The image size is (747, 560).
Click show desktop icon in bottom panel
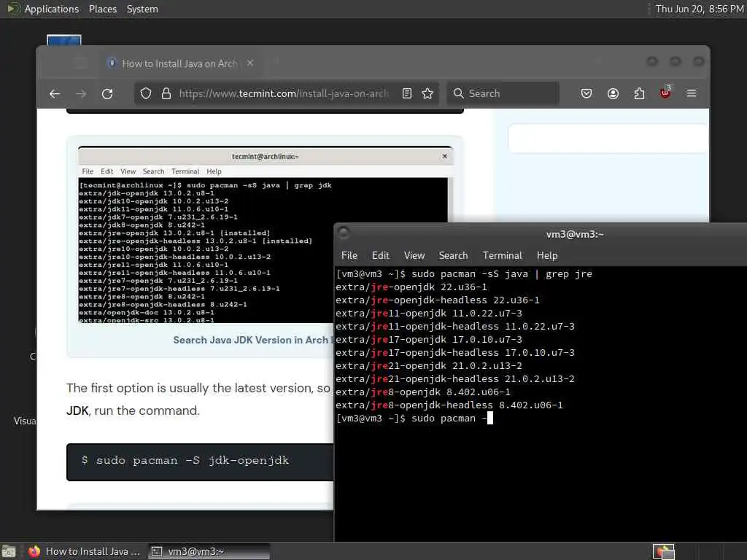coord(9,552)
